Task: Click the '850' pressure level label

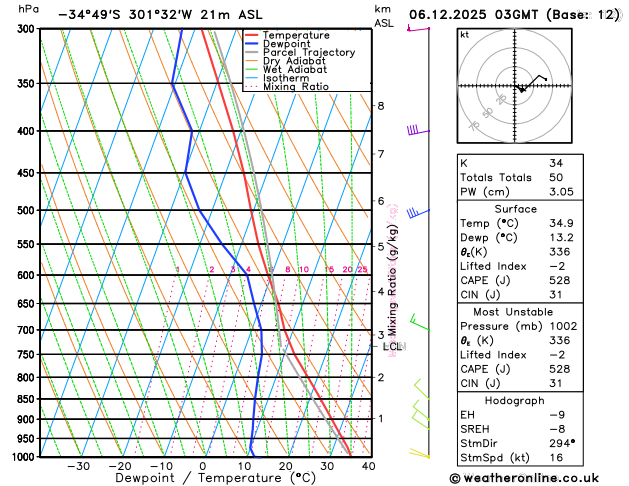Action: [28, 399]
